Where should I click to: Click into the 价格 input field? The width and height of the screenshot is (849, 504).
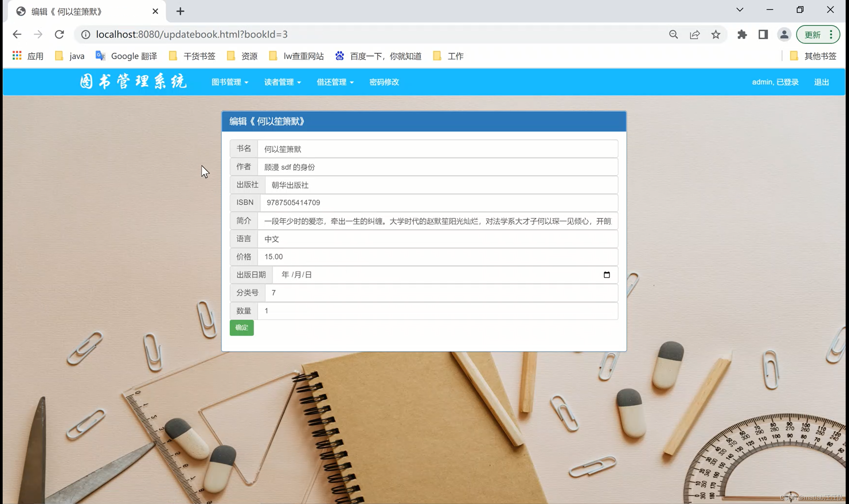[437, 257]
